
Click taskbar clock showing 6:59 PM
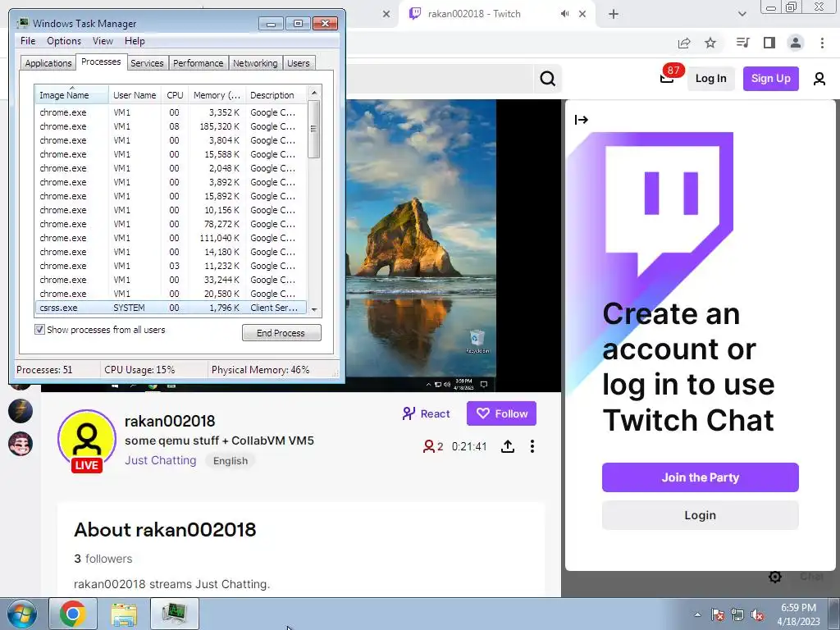click(798, 614)
